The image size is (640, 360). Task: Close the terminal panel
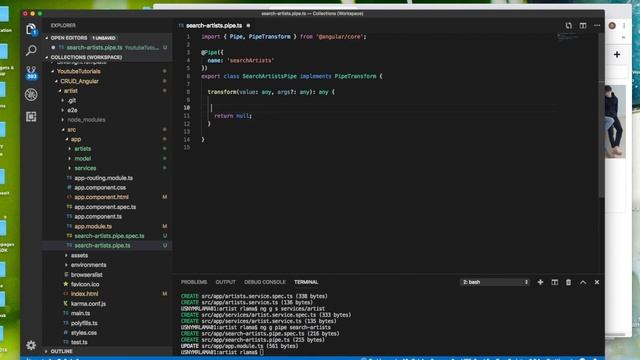pyautogui.click(x=597, y=282)
